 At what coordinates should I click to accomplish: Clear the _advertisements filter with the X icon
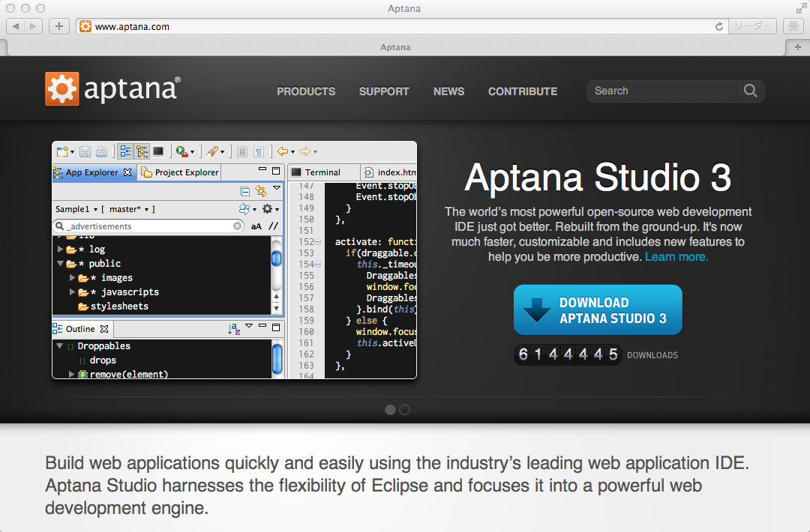click(237, 226)
